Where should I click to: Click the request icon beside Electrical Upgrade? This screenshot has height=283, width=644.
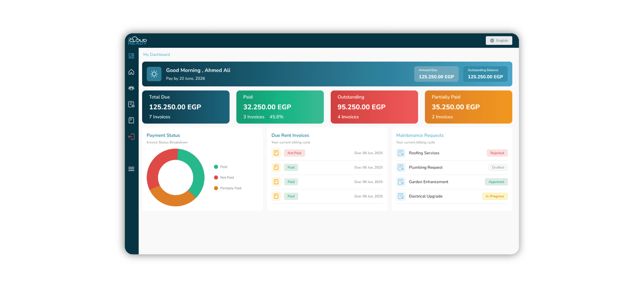401,196
